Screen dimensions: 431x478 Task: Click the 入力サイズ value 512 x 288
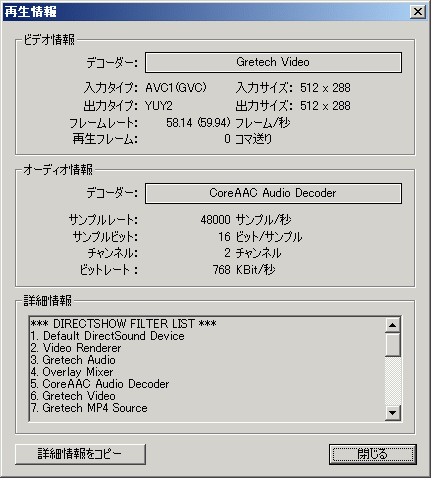[x=325, y=88]
